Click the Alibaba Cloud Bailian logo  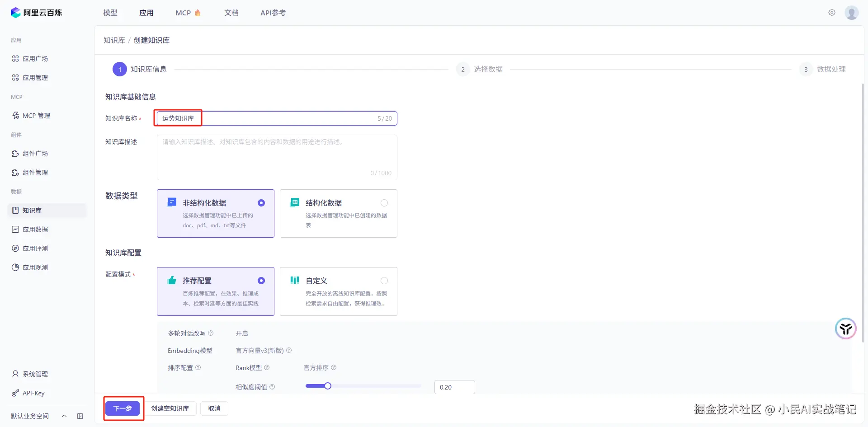pyautogui.click(x=36, y=13)
